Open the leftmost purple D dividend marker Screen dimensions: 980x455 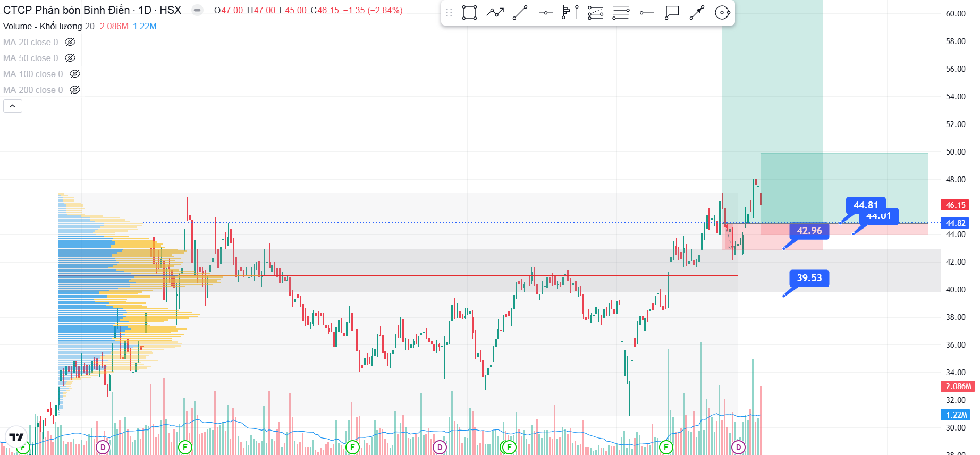click(x=103, y=448)
